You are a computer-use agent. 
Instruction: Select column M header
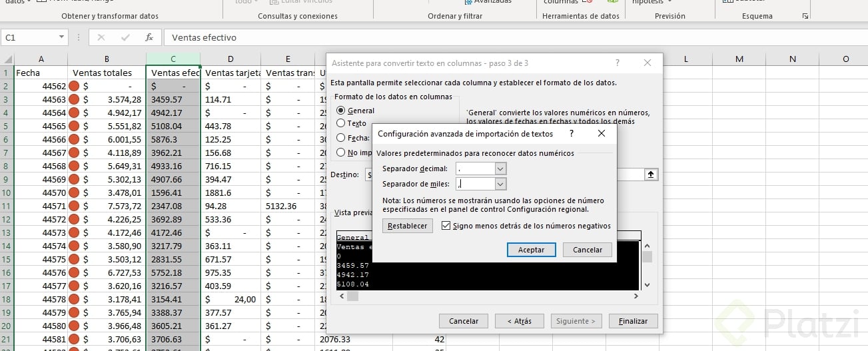coord(739,59)
